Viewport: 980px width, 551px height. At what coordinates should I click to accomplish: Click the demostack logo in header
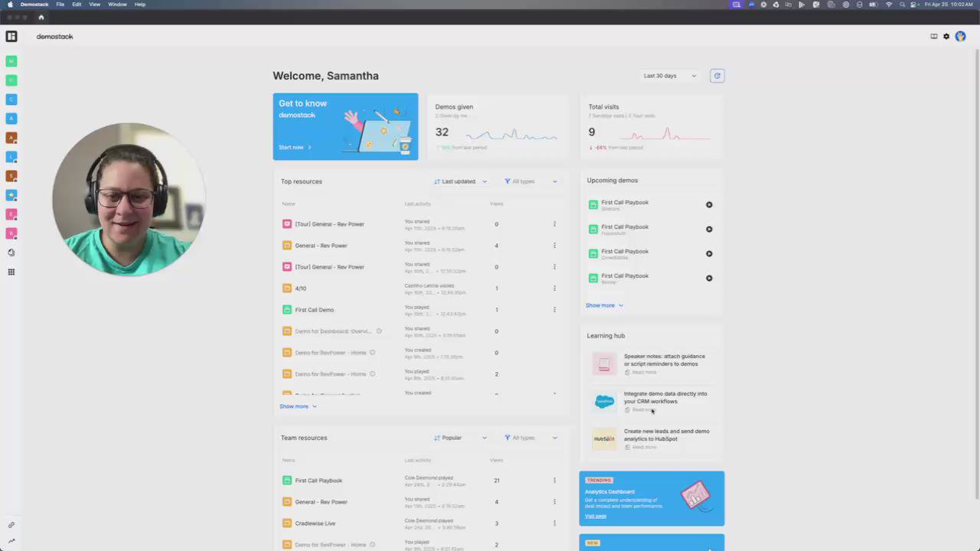point(55,36)
